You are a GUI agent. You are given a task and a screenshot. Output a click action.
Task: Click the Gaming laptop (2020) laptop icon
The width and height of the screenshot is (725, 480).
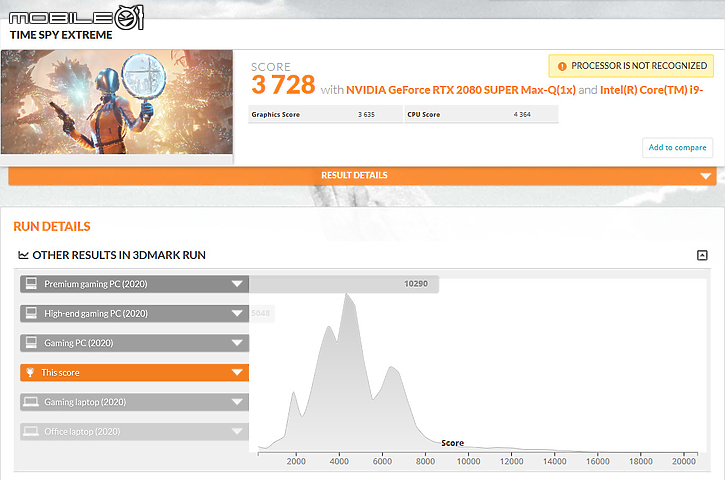31,402
